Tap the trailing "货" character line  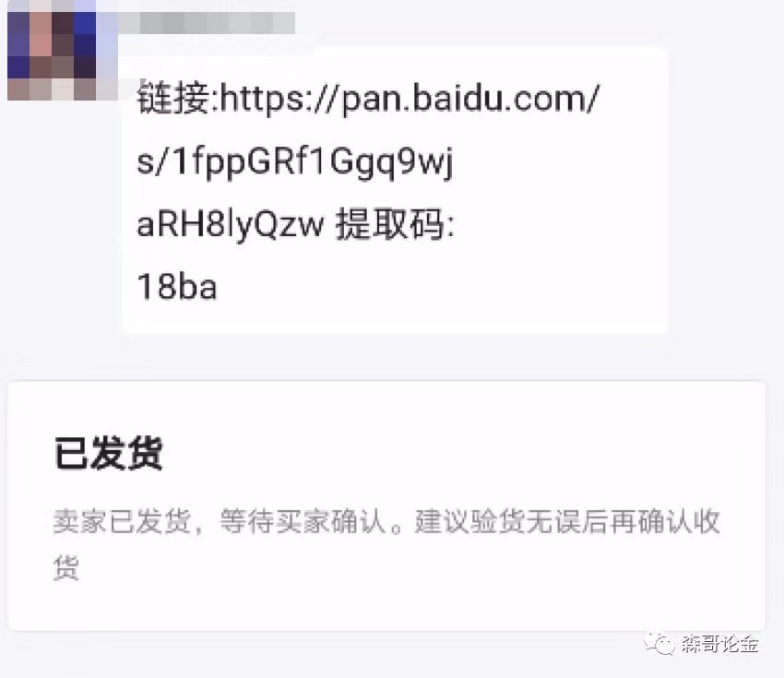coord(66,567)
